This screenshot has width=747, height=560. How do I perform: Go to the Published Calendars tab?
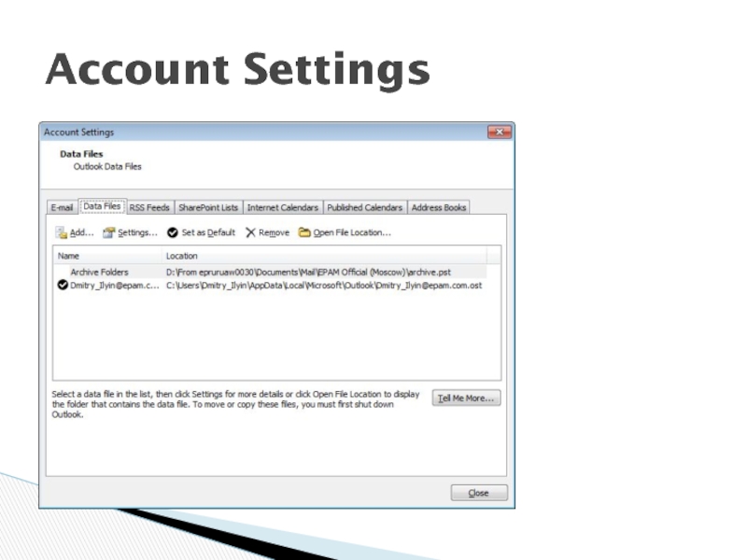(365, 207)
